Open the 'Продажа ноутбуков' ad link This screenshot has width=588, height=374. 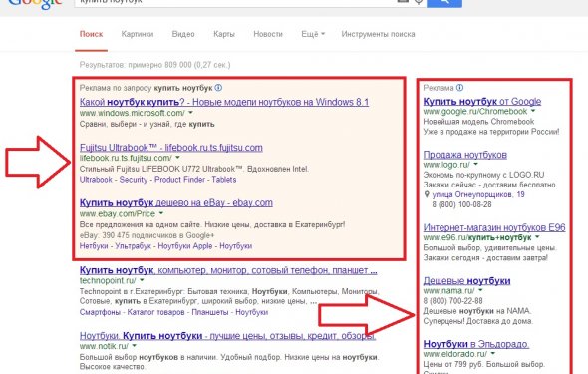pyautogui.click(x=465, y=155)
